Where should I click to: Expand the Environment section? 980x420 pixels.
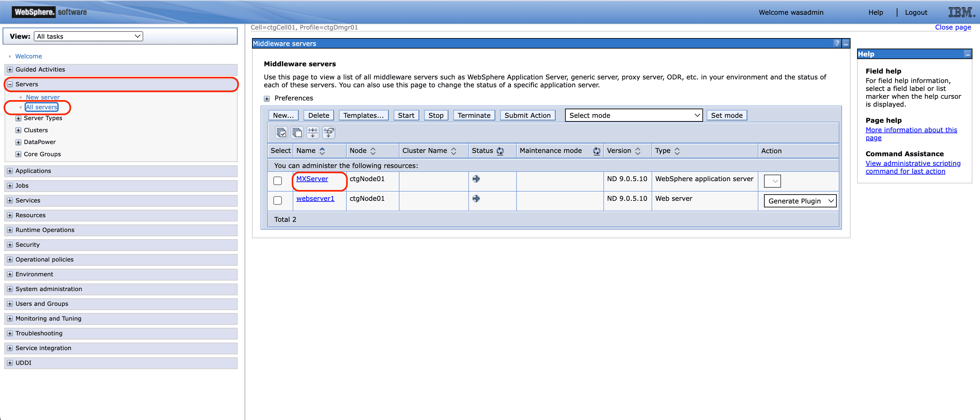10,274
